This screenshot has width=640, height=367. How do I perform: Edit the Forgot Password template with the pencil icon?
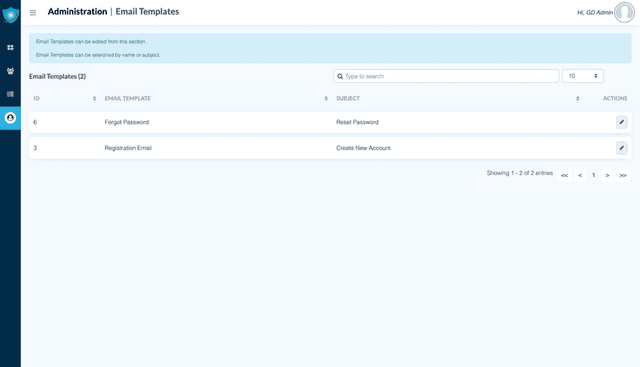click(622, 122)
